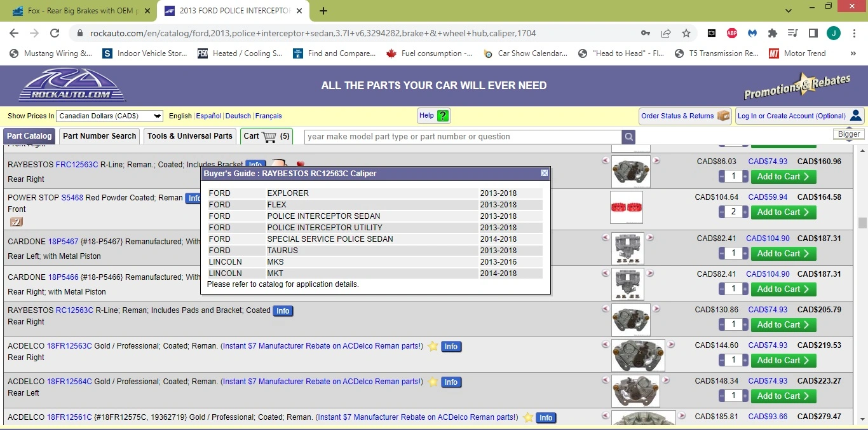Switch to the Part Number Search tab

point(99,136)
